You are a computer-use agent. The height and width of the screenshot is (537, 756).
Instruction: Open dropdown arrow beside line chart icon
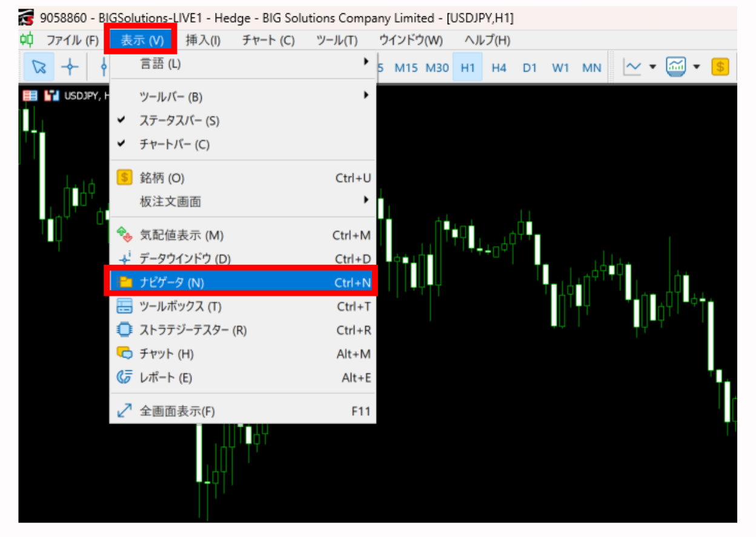[x=652, y=67]
